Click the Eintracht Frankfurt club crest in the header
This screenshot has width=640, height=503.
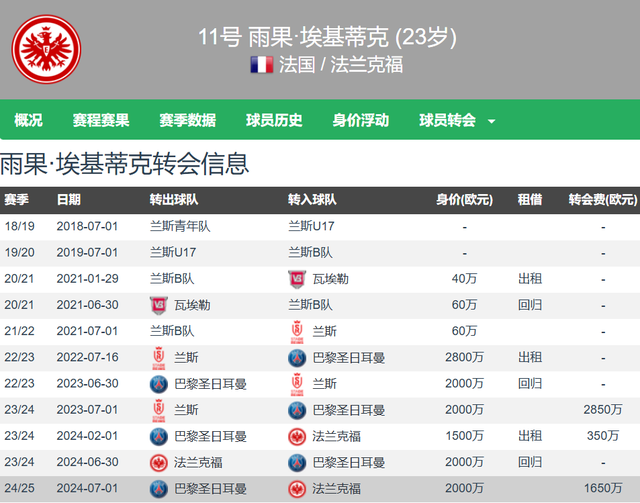point(46,49)
